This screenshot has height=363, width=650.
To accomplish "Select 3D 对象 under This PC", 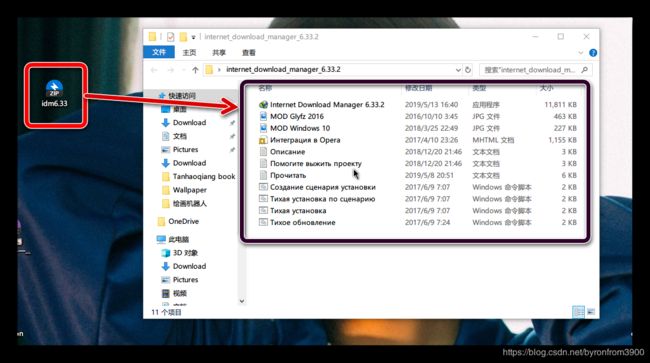I will [185, 253].
